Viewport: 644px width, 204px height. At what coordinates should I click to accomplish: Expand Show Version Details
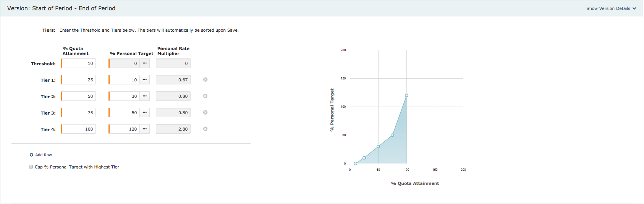pos(611,8)
